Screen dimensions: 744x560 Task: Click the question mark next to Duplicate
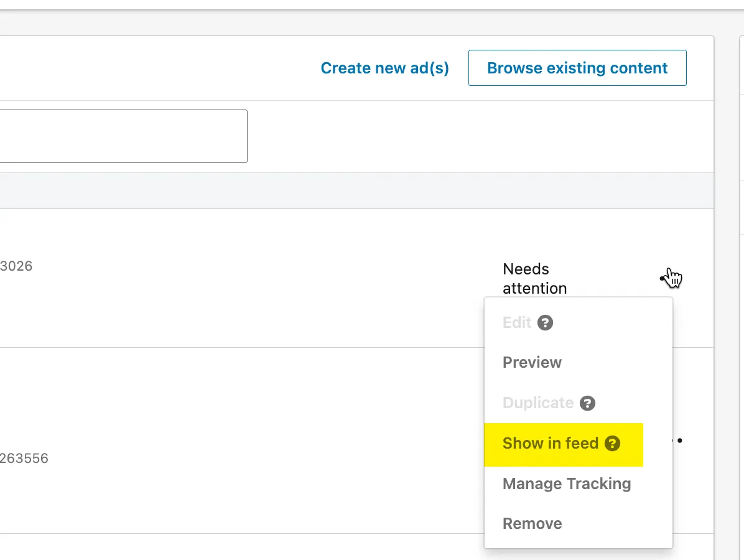[x=587, y=403]
